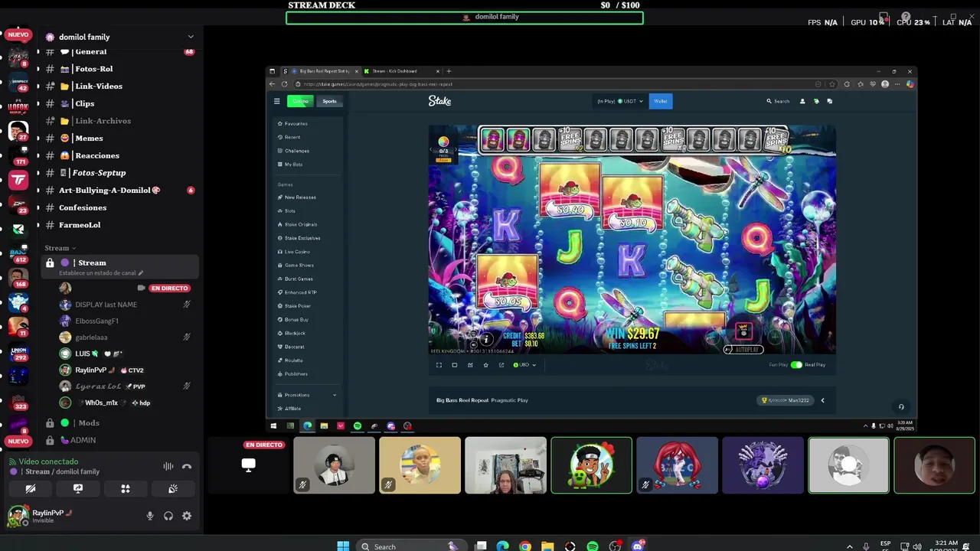This screenshot has width=980, height=551.
Task: Enter fullscreen mode under the slot game
Action: point(439,365)
